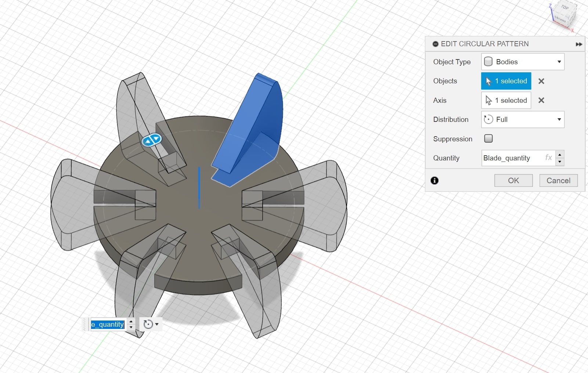Clear the Axis selection X
This screenshot has width=588, height=373.
tap(541, 100)
